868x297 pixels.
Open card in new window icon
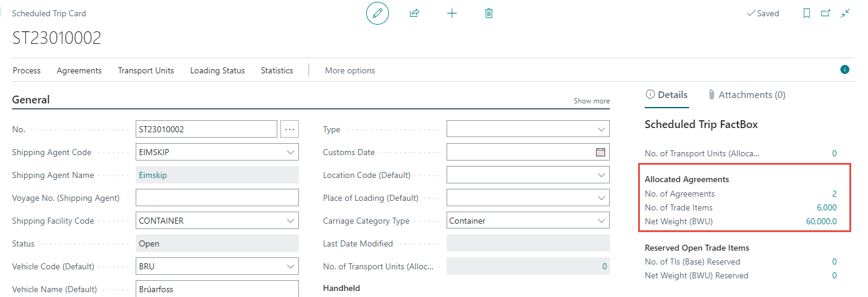(x=826, y=13)
